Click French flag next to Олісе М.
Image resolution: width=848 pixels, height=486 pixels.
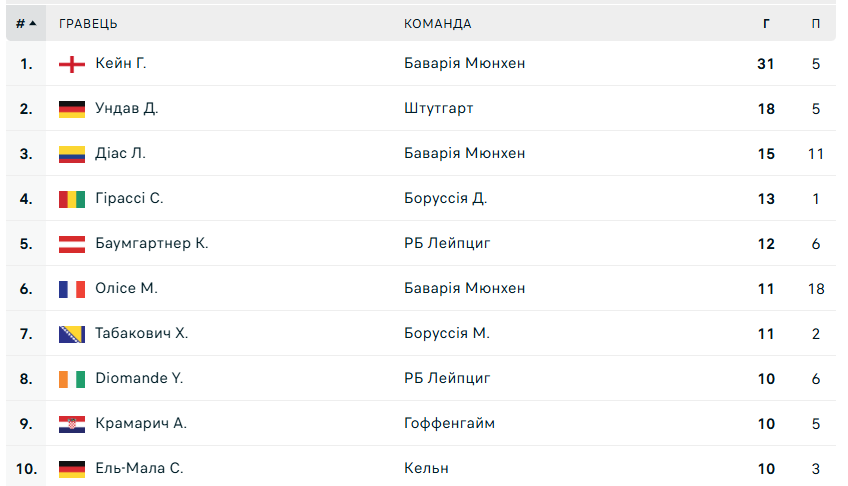pyautogui.click(x=71, y=289)
